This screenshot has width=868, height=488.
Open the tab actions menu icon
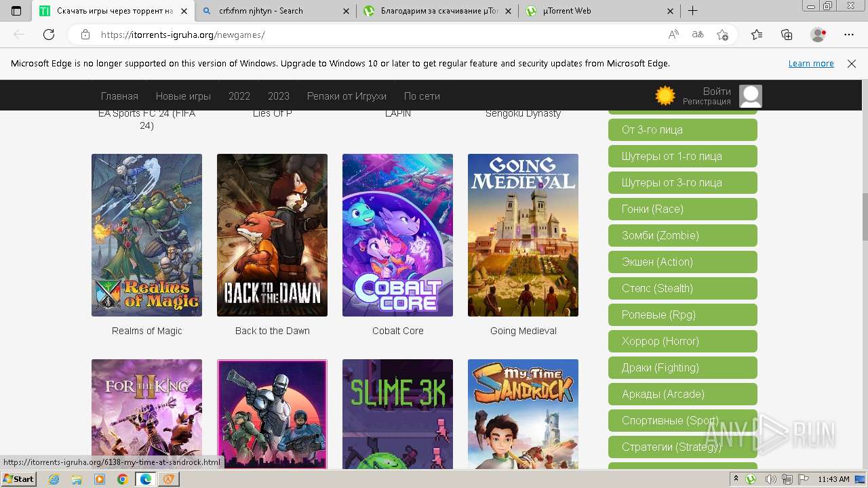click(16, 11)
